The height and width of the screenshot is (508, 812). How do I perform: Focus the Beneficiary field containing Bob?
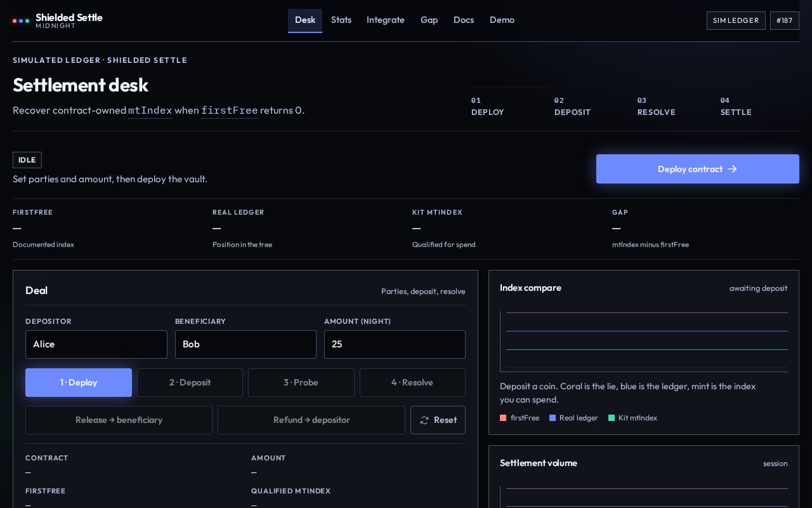[x=246, y=344]
